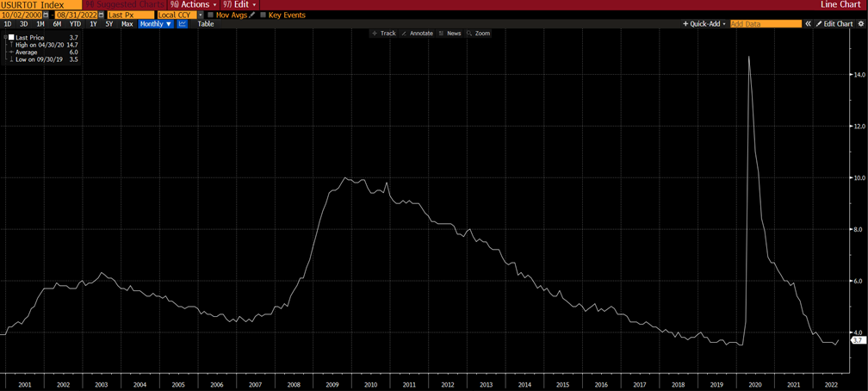Select the Annotate tool
This screenshot has height=391, width=868.
pos(417,34)
